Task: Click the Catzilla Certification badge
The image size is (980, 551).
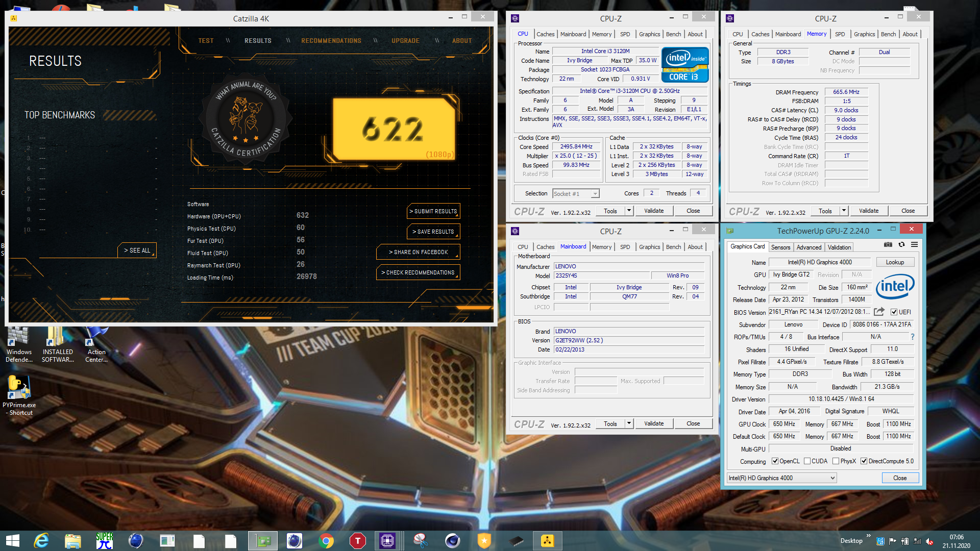Action: coord(247,119)
